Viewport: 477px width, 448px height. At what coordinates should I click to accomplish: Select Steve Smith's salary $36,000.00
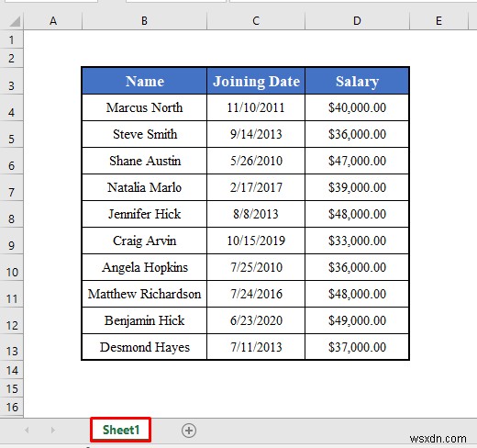357,134
